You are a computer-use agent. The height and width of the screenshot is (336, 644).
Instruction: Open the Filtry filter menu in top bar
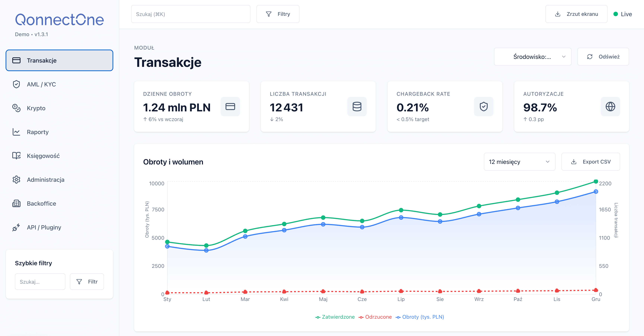[278, 14]
